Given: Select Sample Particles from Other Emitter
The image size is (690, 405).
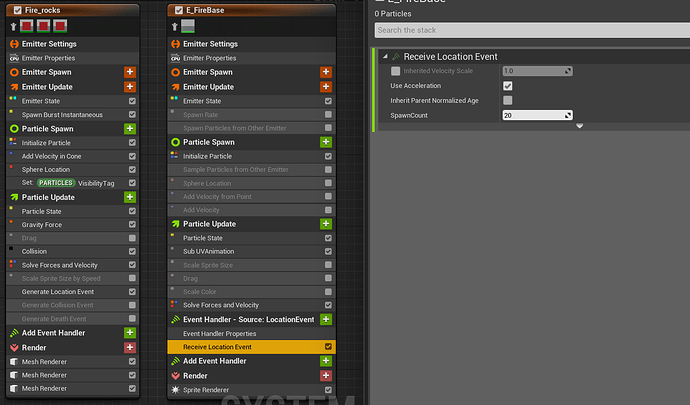Looking at the screenshot, I should (251, 169).
